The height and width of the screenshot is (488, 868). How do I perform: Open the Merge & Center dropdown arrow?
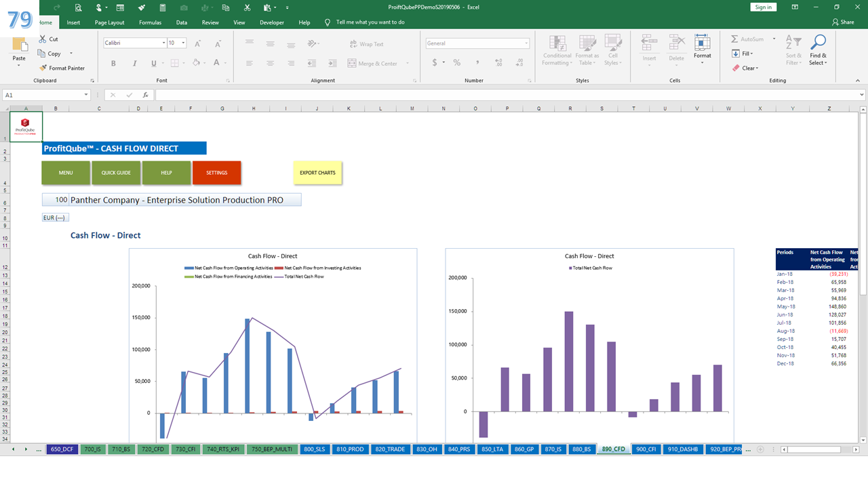408,63
